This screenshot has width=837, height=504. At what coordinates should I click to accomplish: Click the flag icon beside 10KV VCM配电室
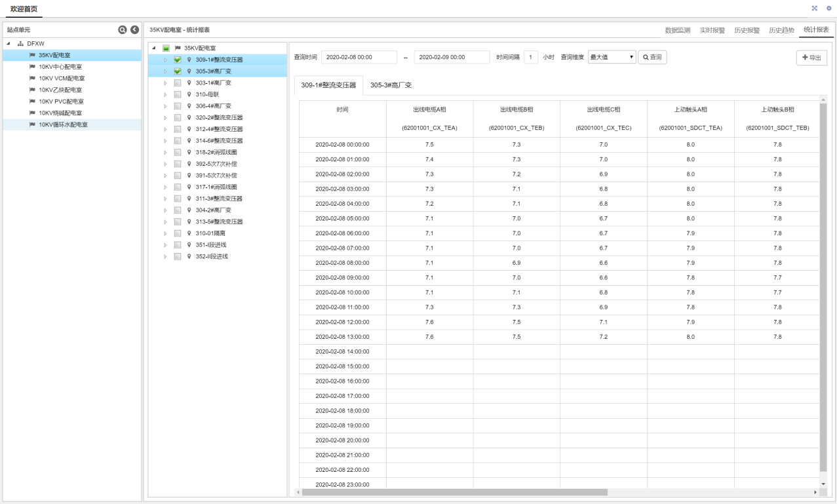click(x=32, y=78)
